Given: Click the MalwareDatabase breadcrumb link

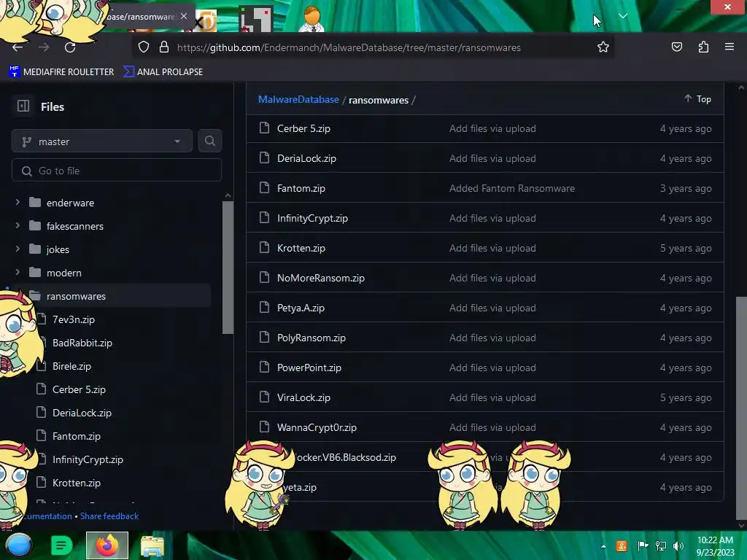Looking at the screenshot, I should pyautogui.click(x=298, y=99).
